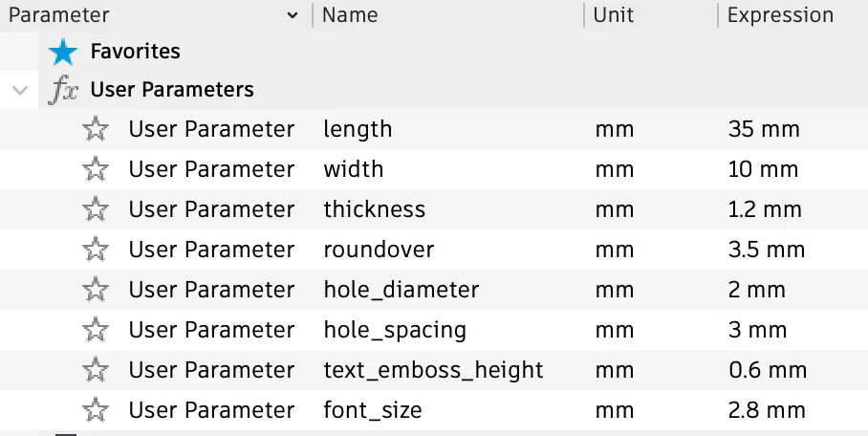Edit the length expression 35 mm
The image size is (868, 436).
click(x=763, y=129)
